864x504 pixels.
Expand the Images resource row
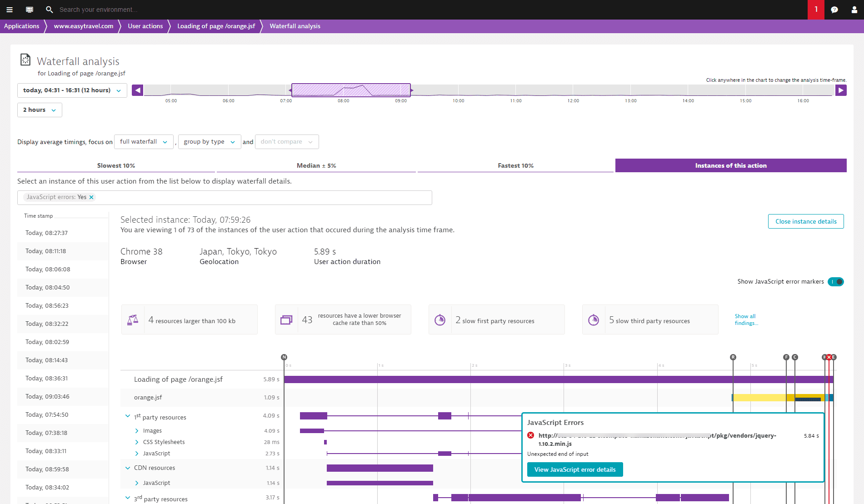pos(137,431)
